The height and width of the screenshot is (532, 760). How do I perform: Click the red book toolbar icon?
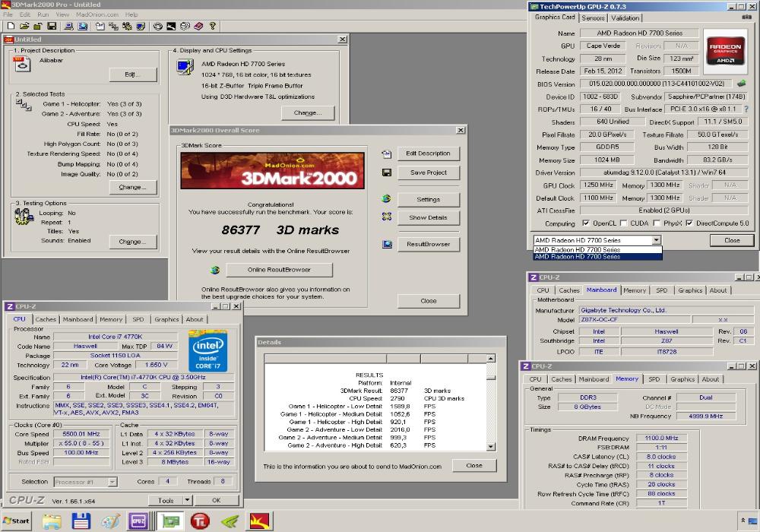click(x=198, y=26)
